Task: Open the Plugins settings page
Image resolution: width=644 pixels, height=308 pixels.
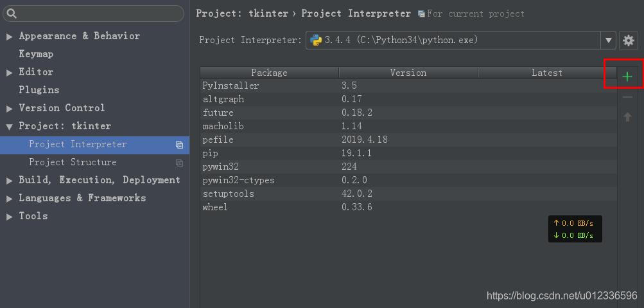Action: coord(39,90)
